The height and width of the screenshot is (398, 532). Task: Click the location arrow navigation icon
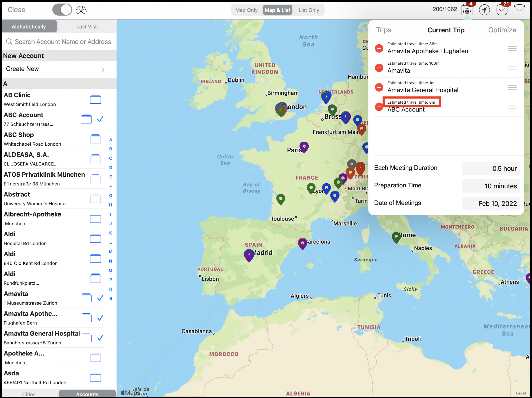click(x=485, y=10)
